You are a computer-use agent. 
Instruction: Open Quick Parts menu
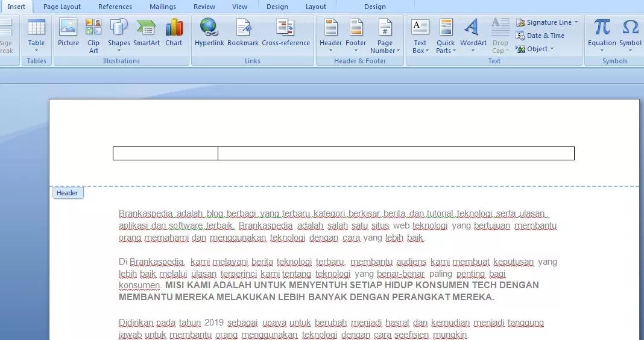pos(446,36)
